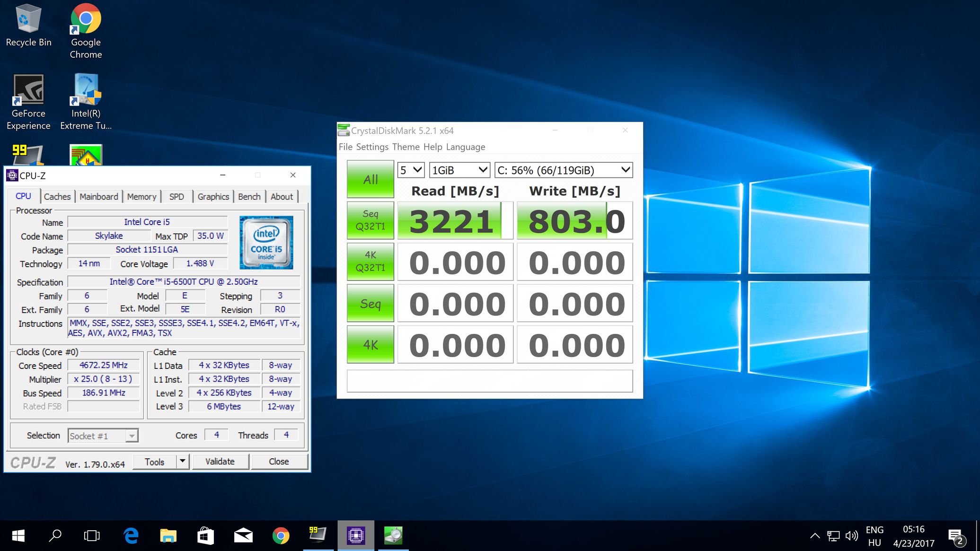The width and height of the screenshot is (980, 551).
Task: Click the CPU-Z title bar icon
Action: [x=12, y=175]
